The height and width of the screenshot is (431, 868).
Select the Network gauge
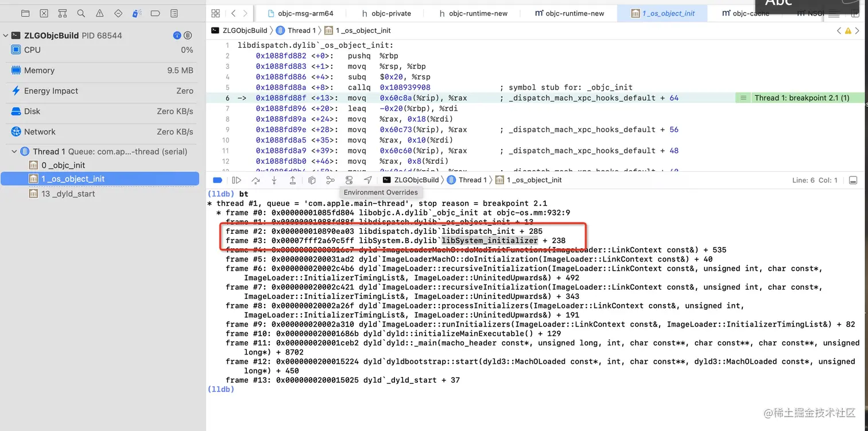[102, 132]
